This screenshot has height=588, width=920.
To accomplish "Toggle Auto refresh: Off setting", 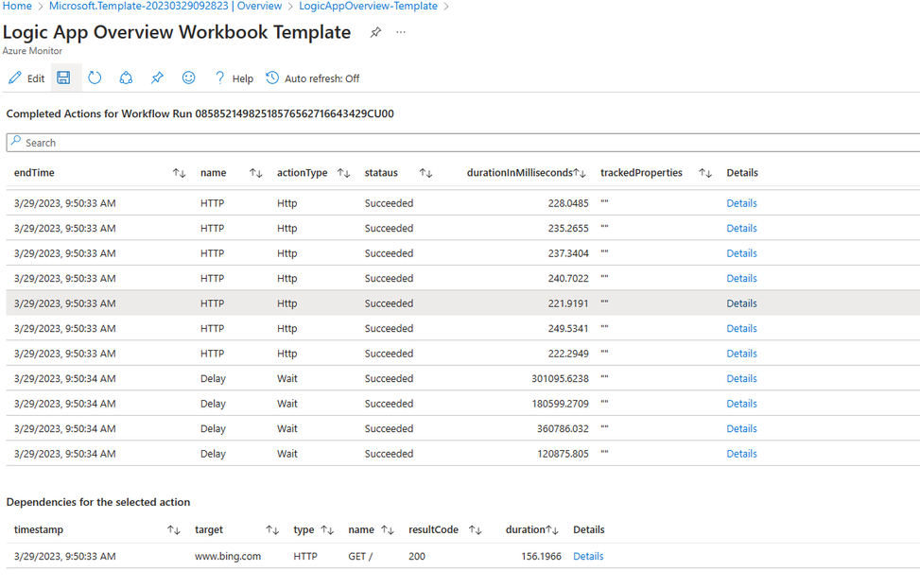I will click(x=313, y=78).
